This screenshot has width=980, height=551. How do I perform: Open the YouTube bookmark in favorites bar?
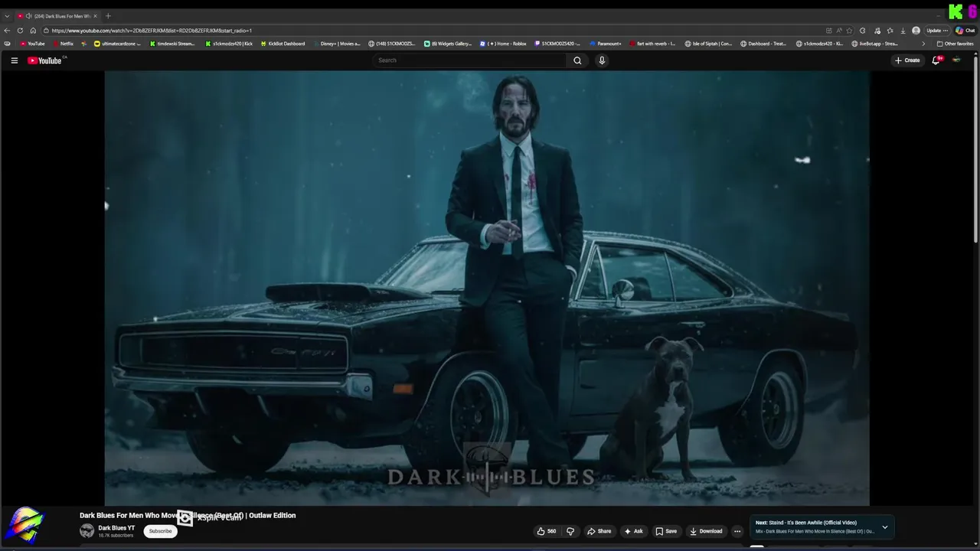[32, 44]
